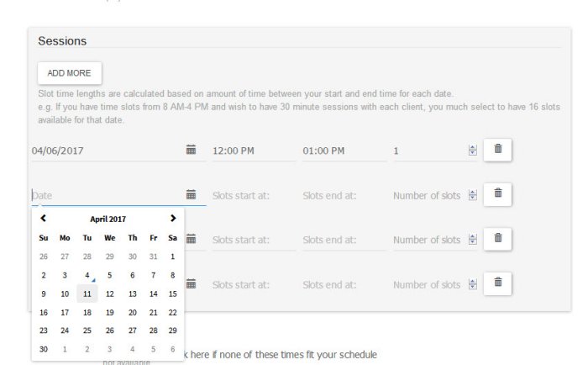Remove the fourth session row via trash icon
The height and width of the screenshot is (365, 588).
[x=497, y=283]
